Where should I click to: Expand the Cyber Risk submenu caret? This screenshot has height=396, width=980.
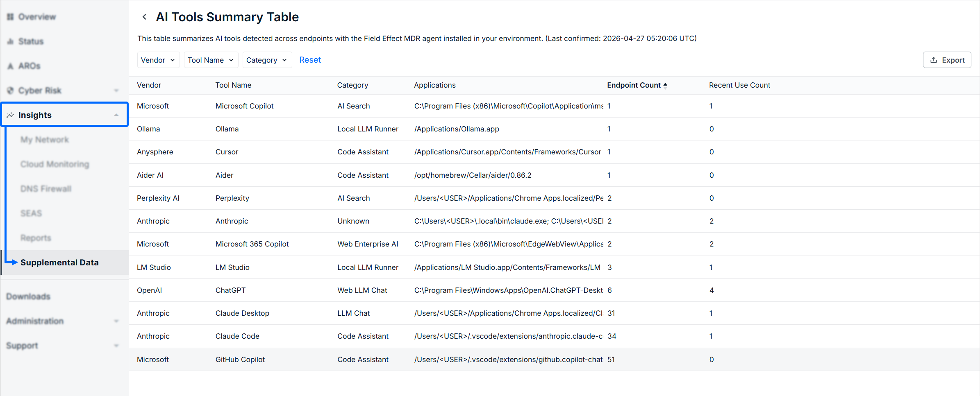pos(116,91)
